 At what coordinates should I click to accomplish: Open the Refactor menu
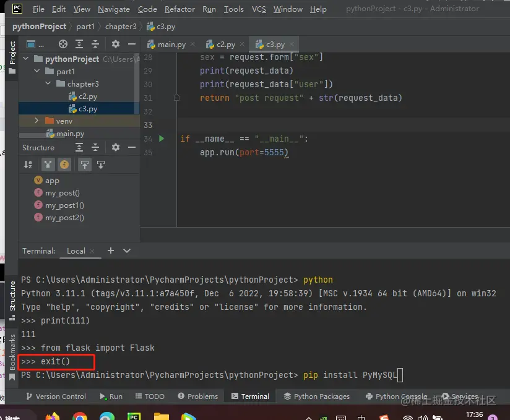pyautogui.click(x=179, y=9)
